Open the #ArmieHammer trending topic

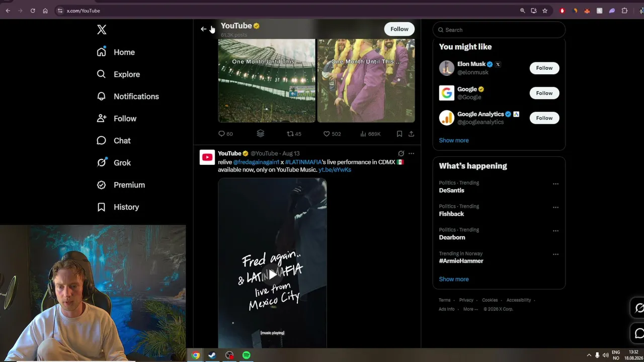(x=461, y=261)
